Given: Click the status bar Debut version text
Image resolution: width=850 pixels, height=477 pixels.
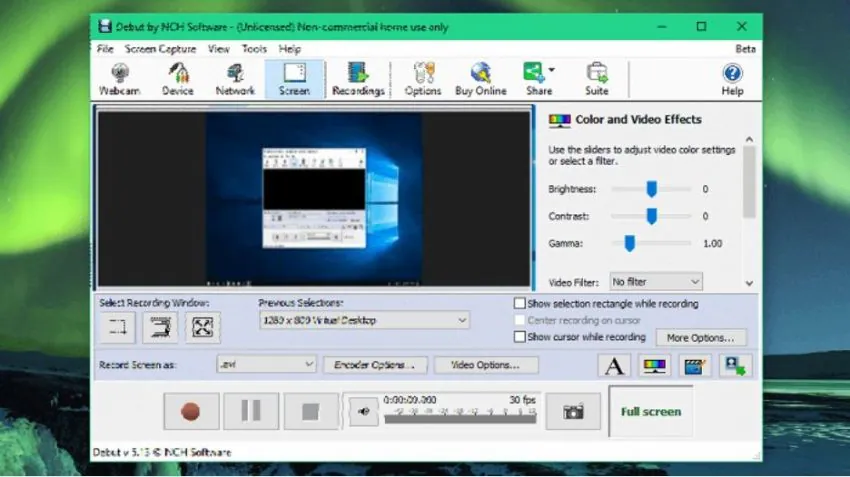Looking at the screenshot, I should click(x=162, y=453).
